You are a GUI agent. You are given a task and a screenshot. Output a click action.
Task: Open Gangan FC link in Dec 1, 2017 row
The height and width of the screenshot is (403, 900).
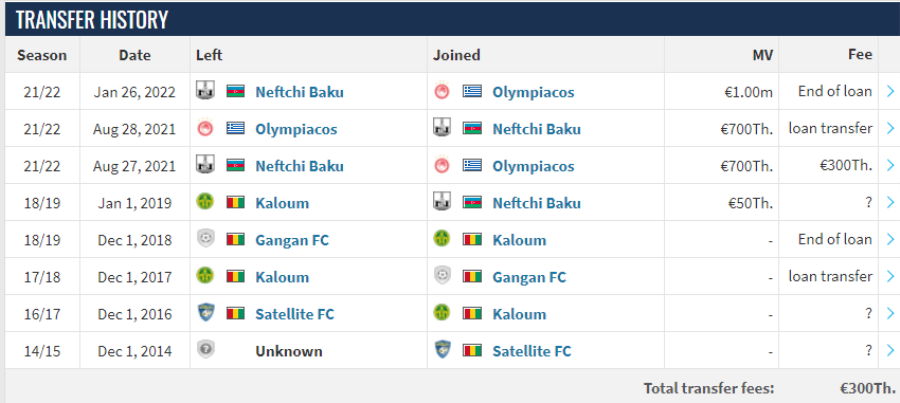(529, 277)
